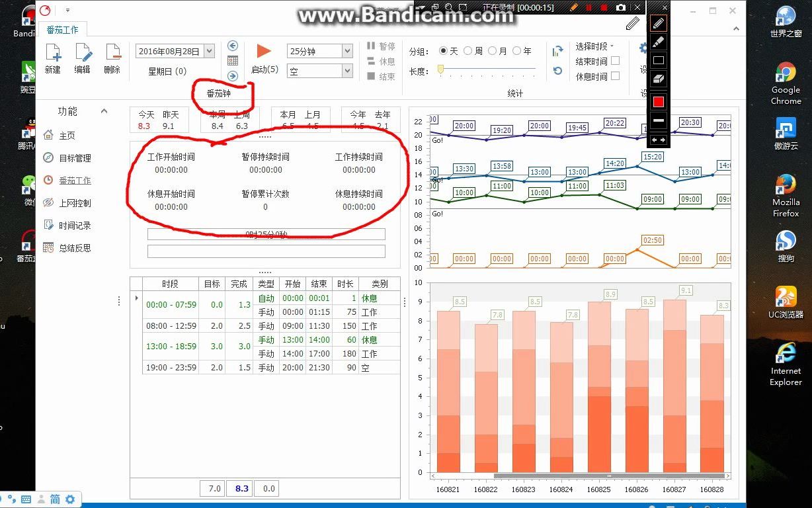Click the 19:00 - 23:59 time row

point(271,368)
